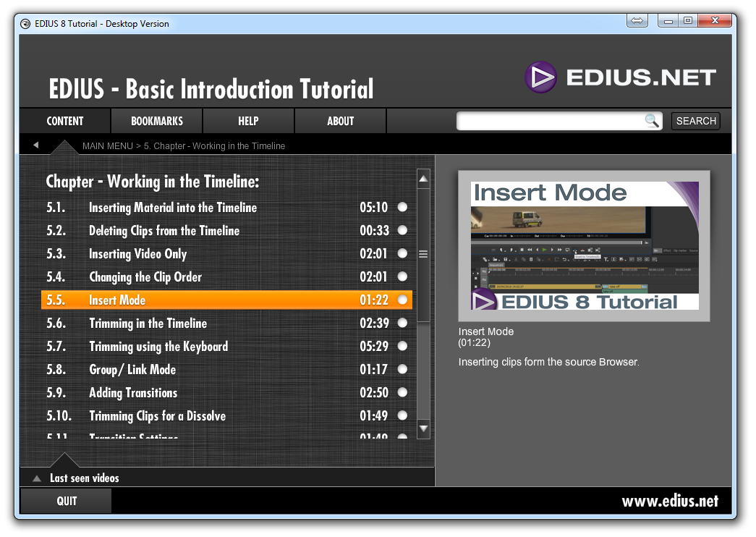Open the HELP tab
756x537 pixels.
(248, 121)
